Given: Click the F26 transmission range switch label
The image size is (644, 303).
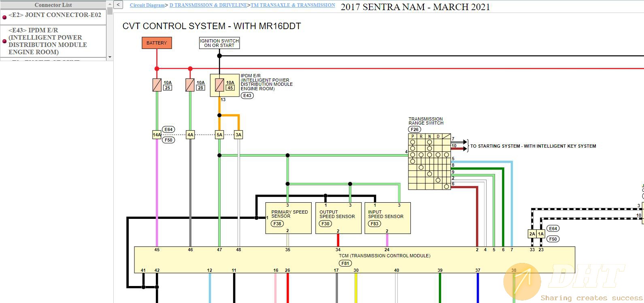Looking at the screenshot, I should tap(414, 129).
